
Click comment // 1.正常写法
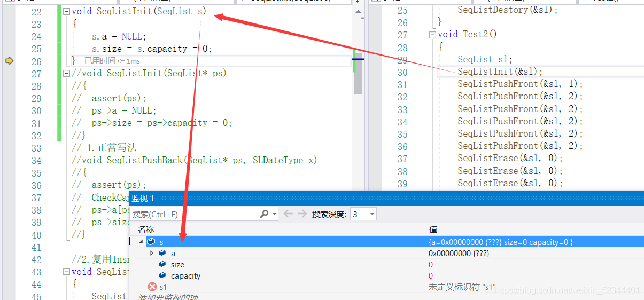tap(105, 148)
